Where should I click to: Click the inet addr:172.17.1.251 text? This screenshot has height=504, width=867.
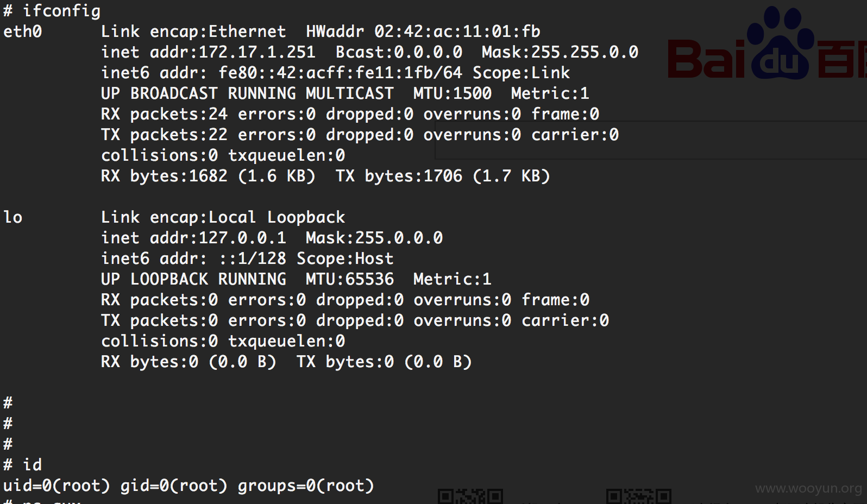point(208,52)
